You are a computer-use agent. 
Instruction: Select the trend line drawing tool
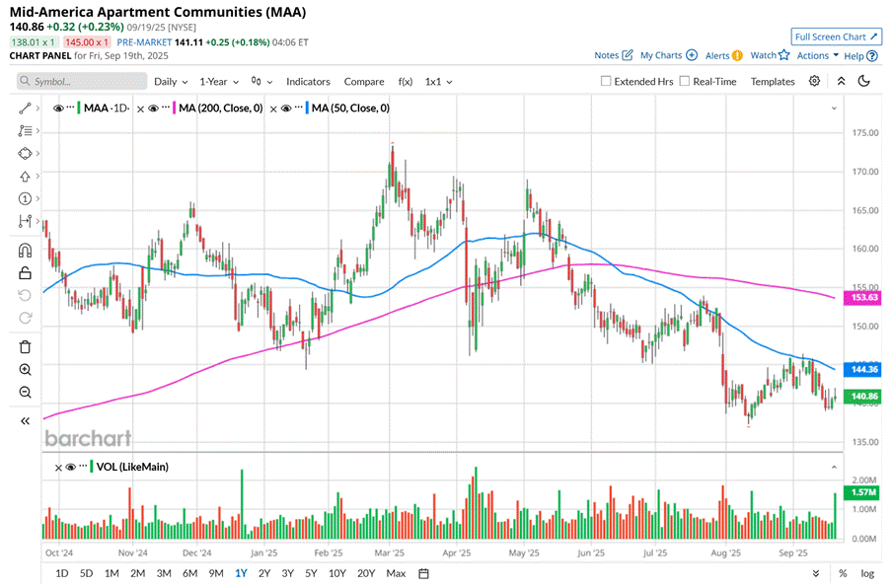25,109
